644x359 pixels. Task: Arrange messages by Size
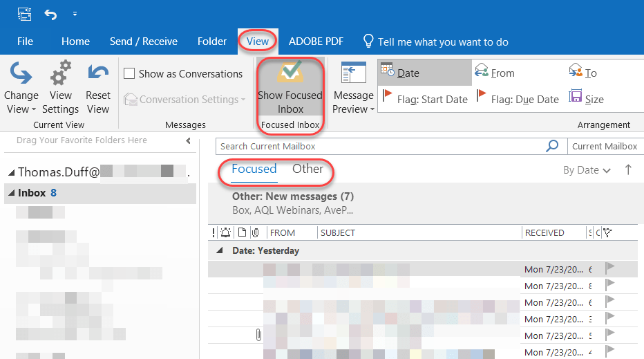click(x=586, y=99)
